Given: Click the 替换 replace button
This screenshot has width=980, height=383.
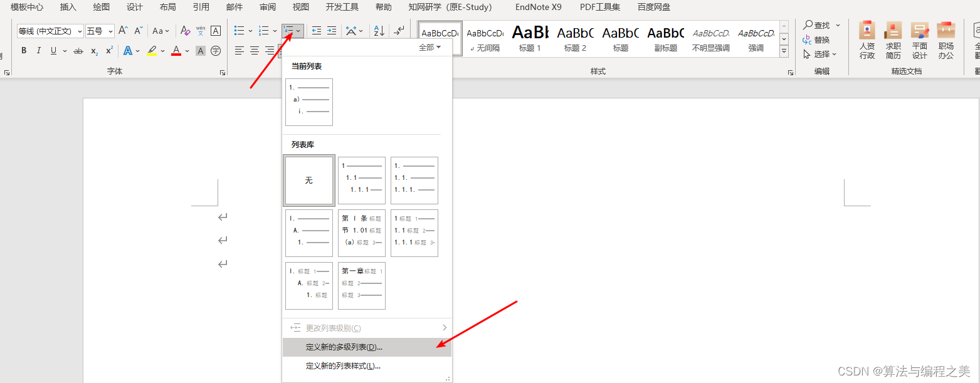Looking at the screenshot, I should point(816,39).
